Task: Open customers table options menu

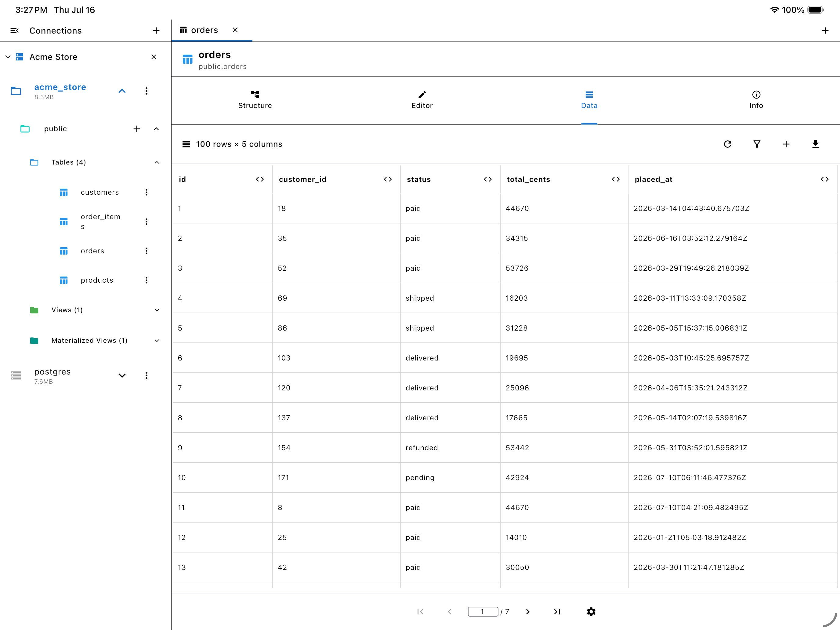Action: pyautogui.click(x=146, y=193)
